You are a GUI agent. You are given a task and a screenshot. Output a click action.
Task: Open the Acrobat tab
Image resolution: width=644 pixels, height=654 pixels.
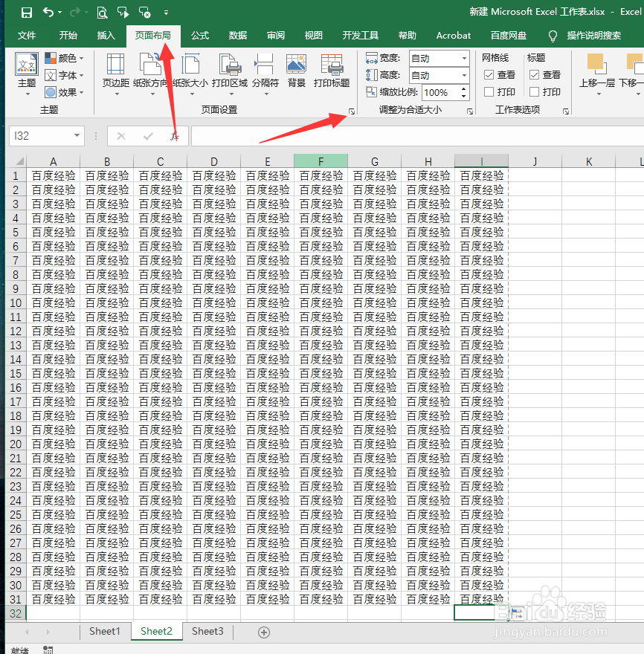pos(454,36)
